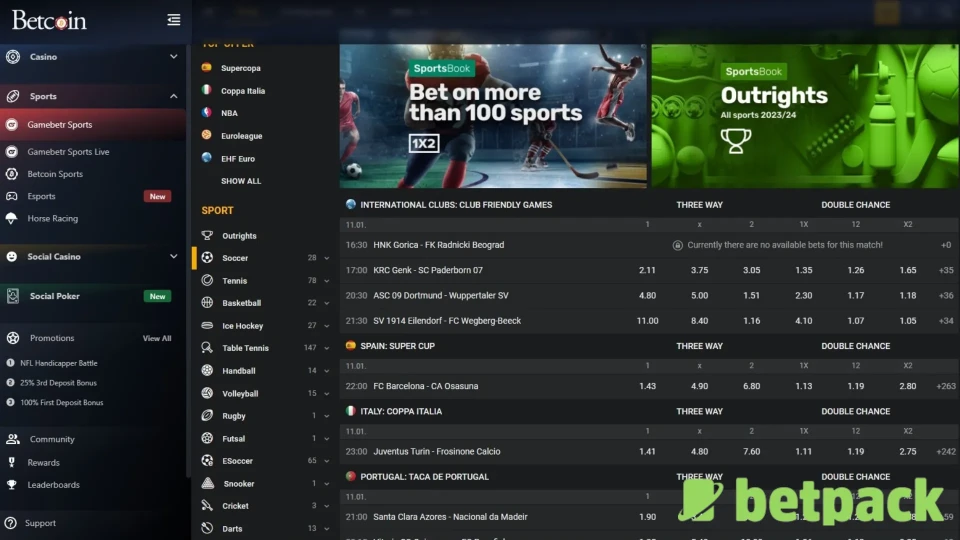Select 1.41 odds for Juventus Turin

[x=647, y=452]
